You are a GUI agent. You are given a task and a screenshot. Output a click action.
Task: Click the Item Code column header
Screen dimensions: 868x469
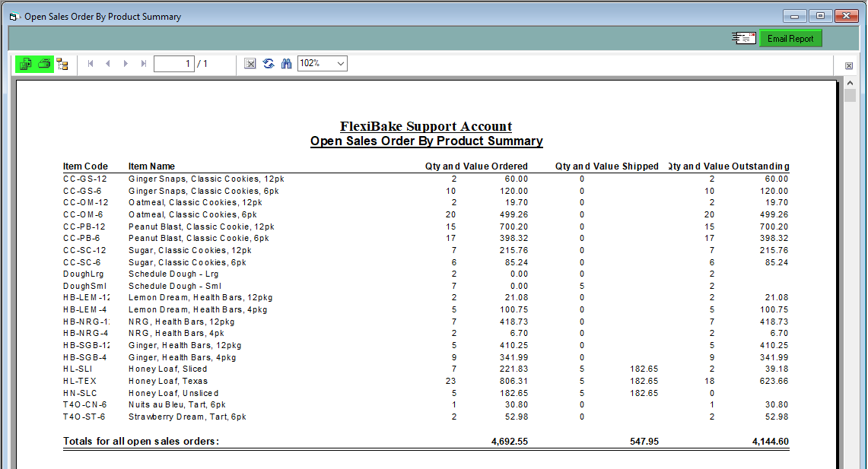point(85,166)
